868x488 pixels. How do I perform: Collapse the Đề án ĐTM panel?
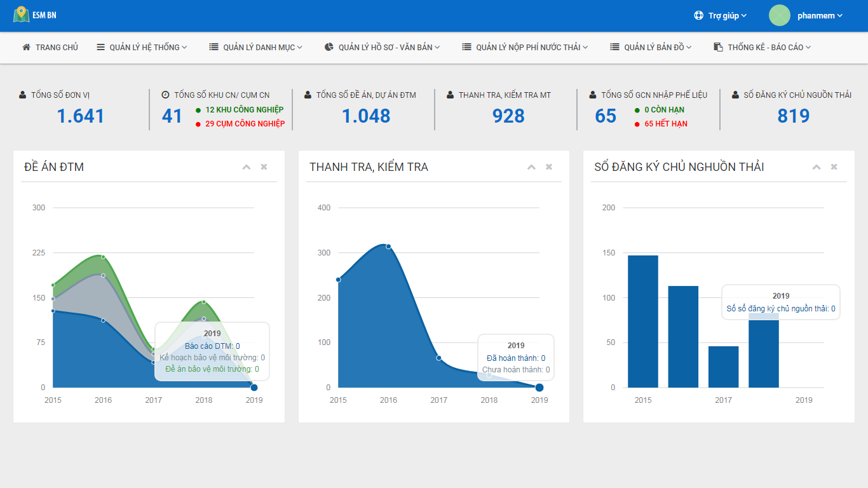click(x=247, y=167)
